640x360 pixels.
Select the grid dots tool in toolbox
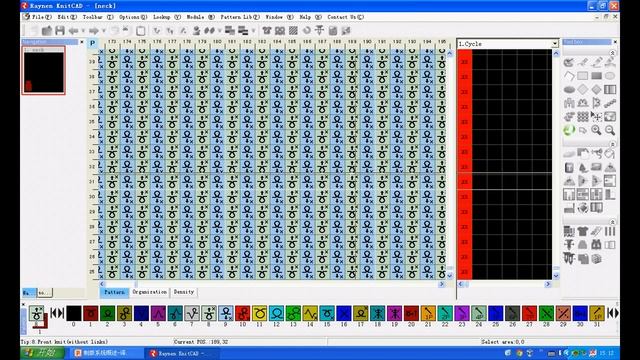pyautogui.click(x=583, y=117)
